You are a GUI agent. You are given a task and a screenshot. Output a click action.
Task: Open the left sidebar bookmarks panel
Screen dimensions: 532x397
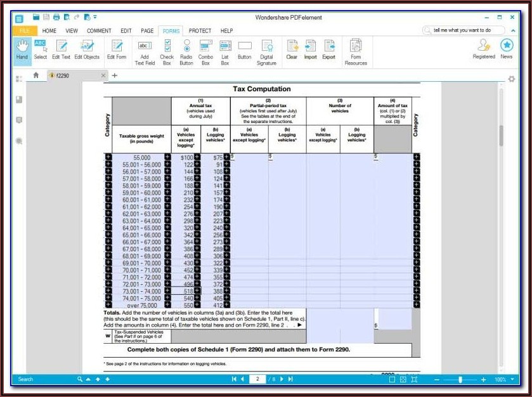20,100
